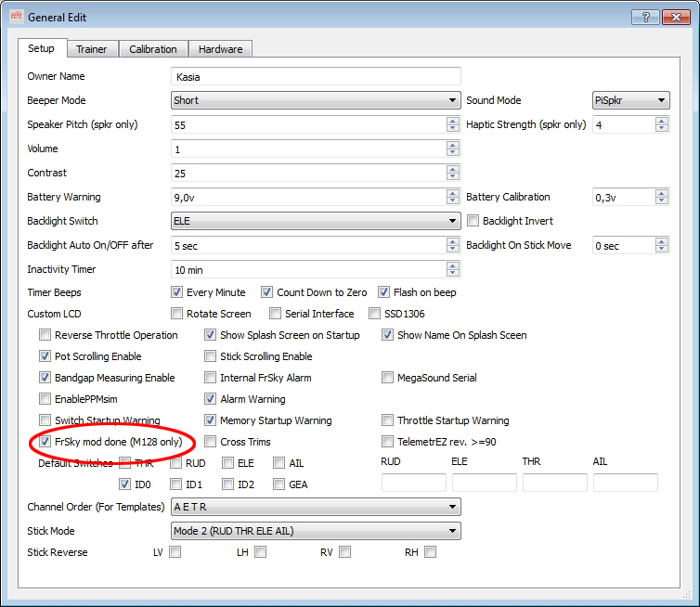
Task: Enable Cross Trims checkbox
Action: click(x=210, y=442)
